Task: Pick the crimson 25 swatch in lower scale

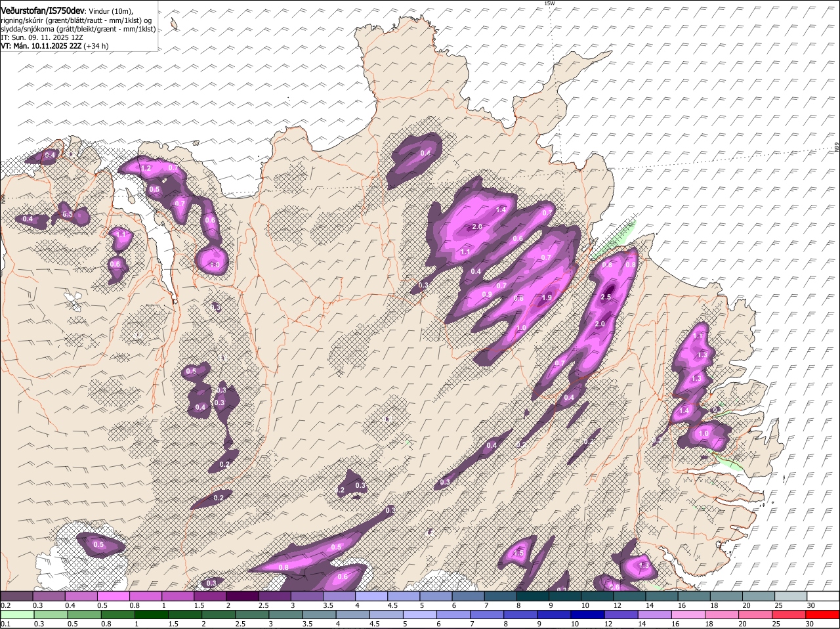Action: coord(789,615)
